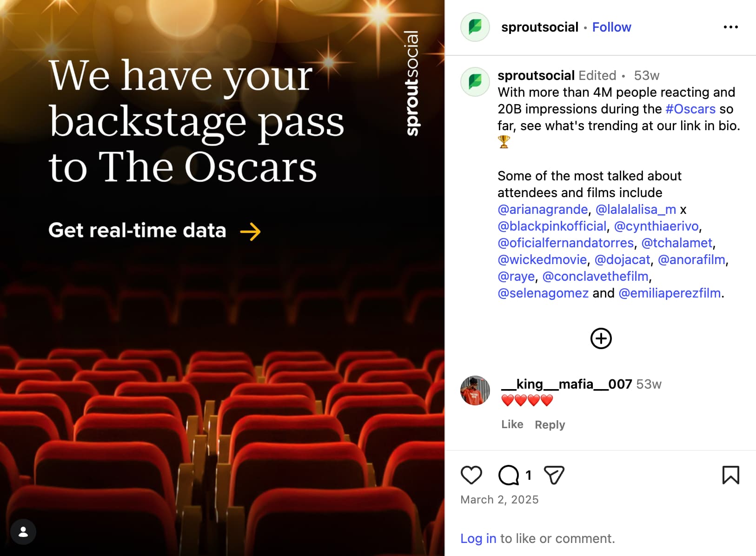Like __king__mafia__007's comment
756x556 pixels.
point(512,424)
